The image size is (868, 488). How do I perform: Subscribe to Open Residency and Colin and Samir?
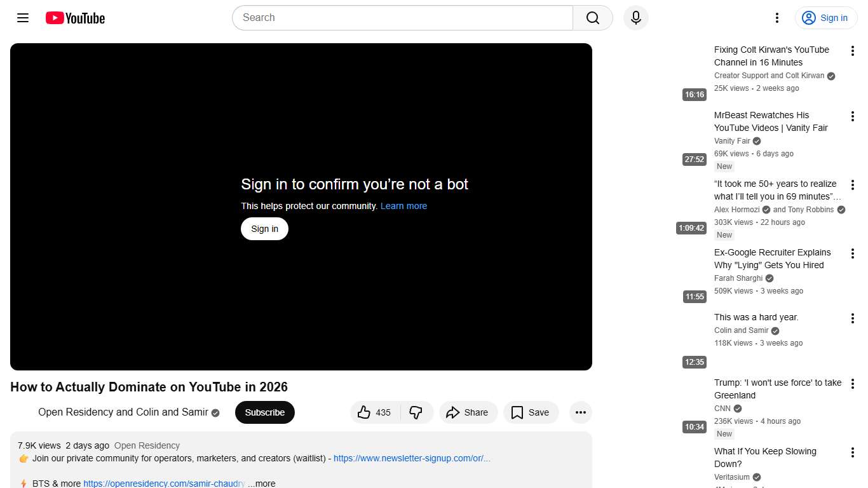[x=264, y=412]
